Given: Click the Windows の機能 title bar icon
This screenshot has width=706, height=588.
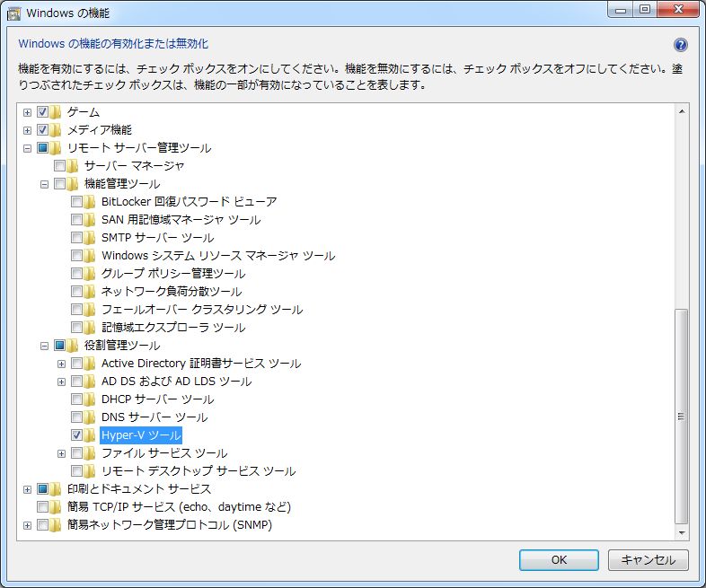Looking at the screenshot, I should click(x=14, y=13).
